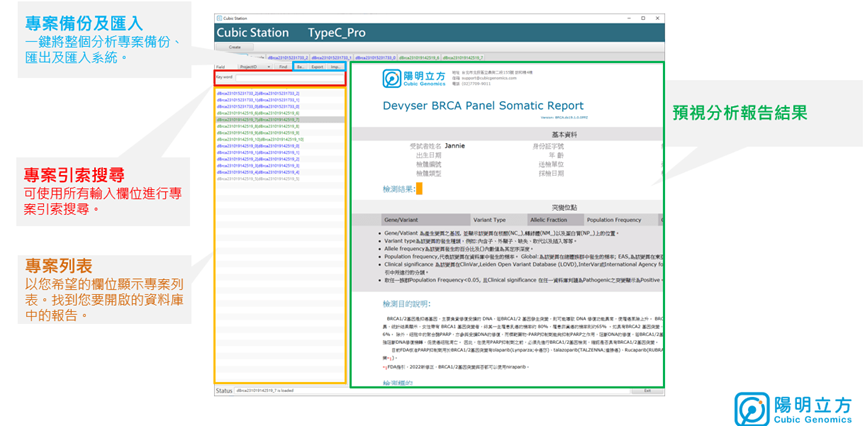Image resolution: width=865 pixels, height=426 pixels.
Task: Click the Export button
Action: point(316,66)
